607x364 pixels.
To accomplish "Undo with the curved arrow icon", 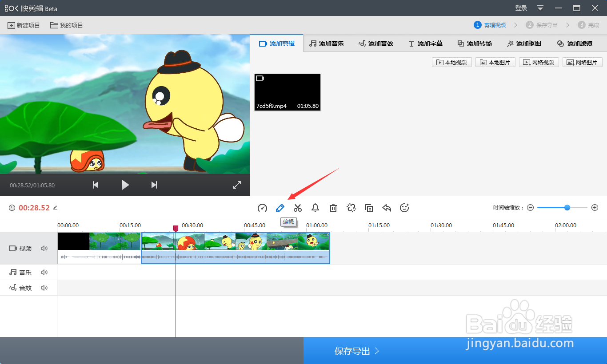I will pyautogui.click(x=387, y=208).
